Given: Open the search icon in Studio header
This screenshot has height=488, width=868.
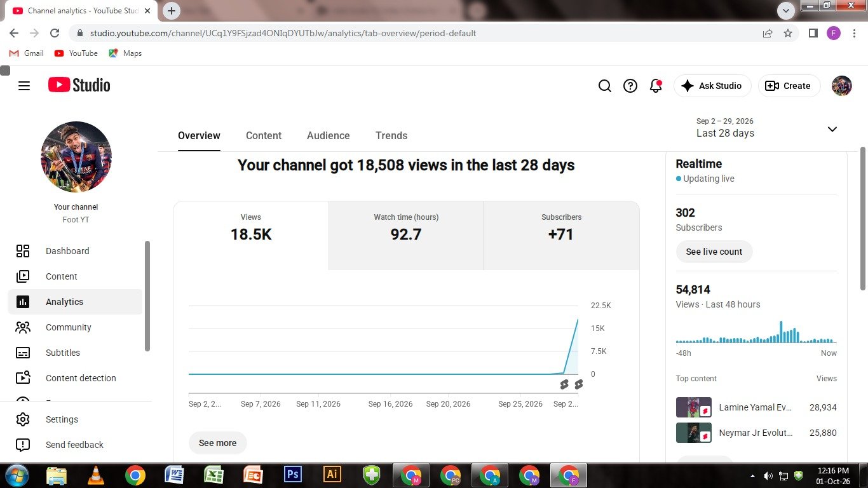Looking at the screenshot, I should coord(605,86).
